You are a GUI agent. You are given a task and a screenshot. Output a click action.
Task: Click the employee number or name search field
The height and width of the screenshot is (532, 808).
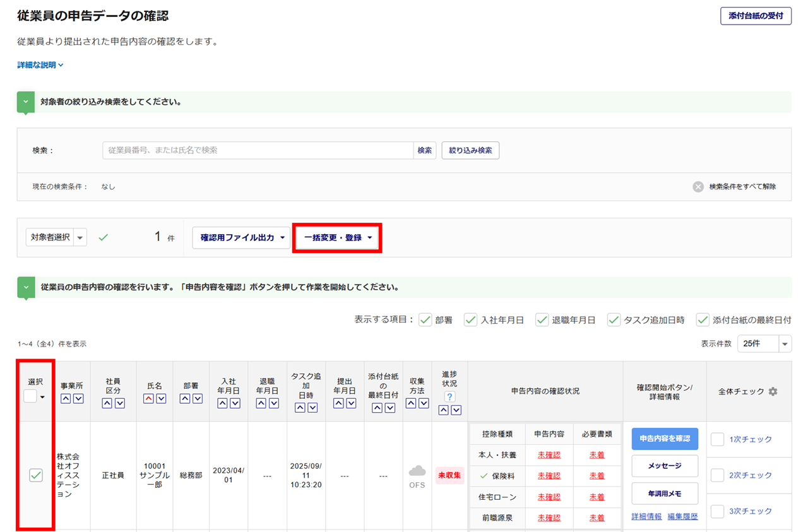pyautogui.click(x=258, y=150)
